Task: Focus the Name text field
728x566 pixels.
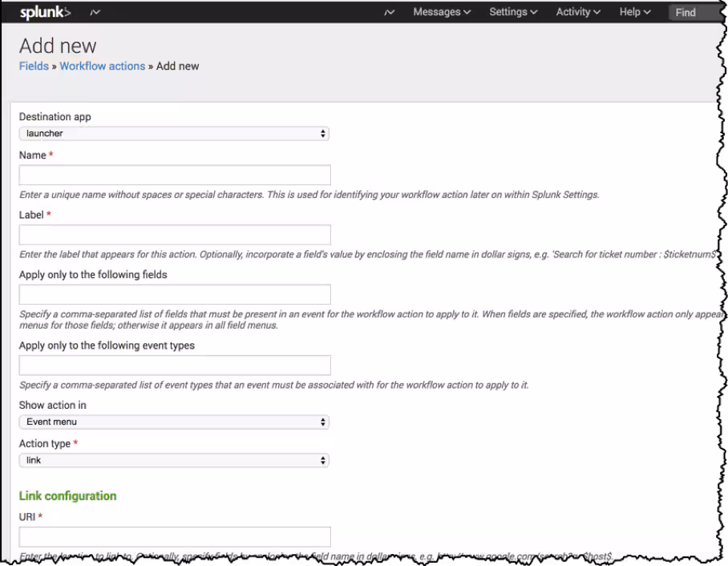Action: (x=175, y=176)
